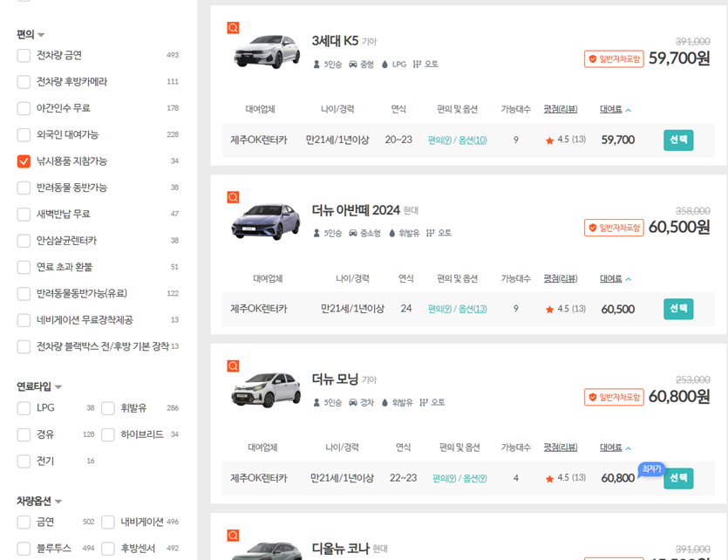The image size is (728, 560).
Task: Check 금연 vehicle option
Action: 24,522
